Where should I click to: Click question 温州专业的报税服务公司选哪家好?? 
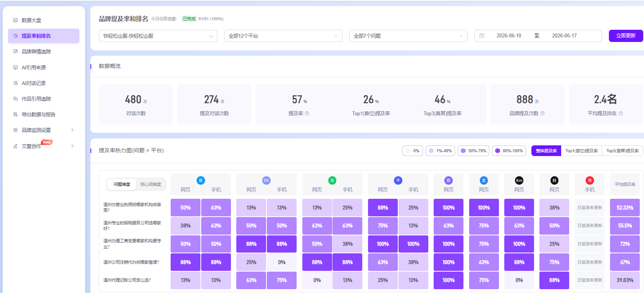(132, 226)
